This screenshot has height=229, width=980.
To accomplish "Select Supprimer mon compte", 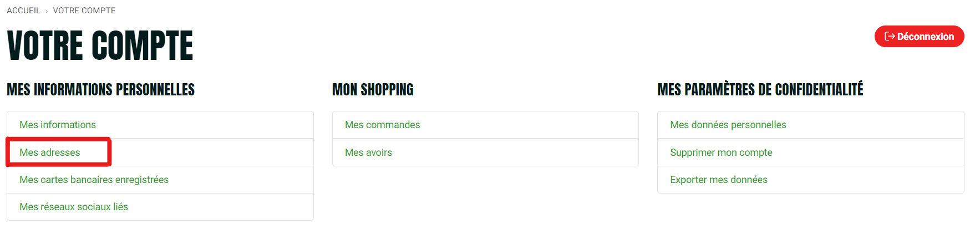I will (721, 152).
